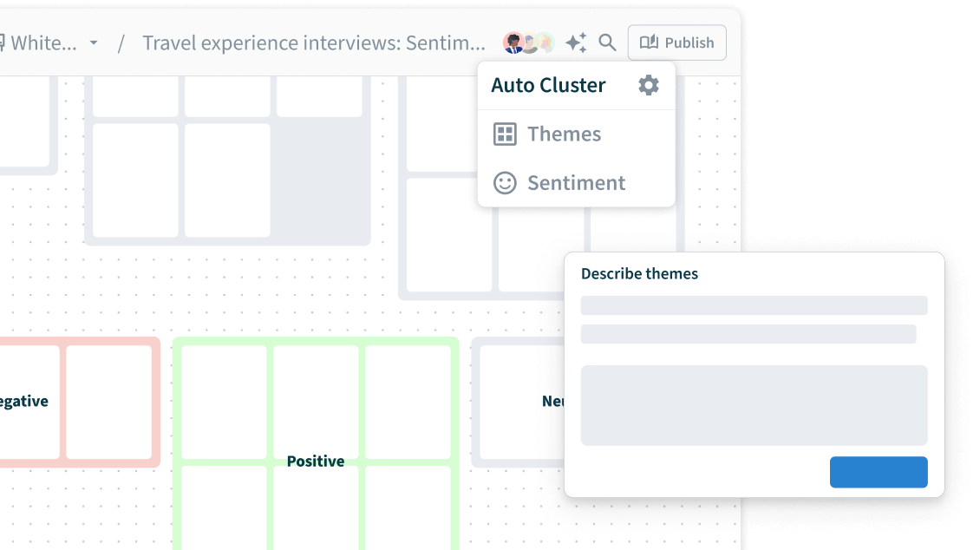Viewport: 980px width, 550px height.
Task: Expand the dropdown arrow next to White...
Action: (94, 43)
